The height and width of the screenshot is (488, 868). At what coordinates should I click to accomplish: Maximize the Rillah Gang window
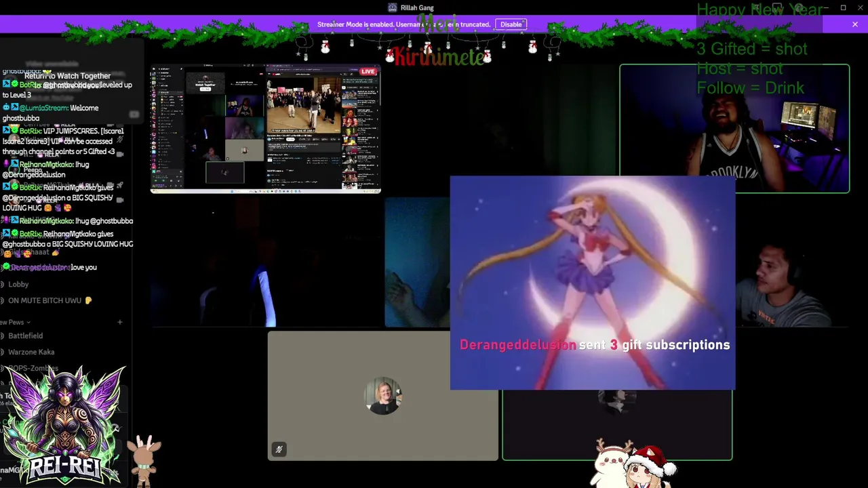843,7
